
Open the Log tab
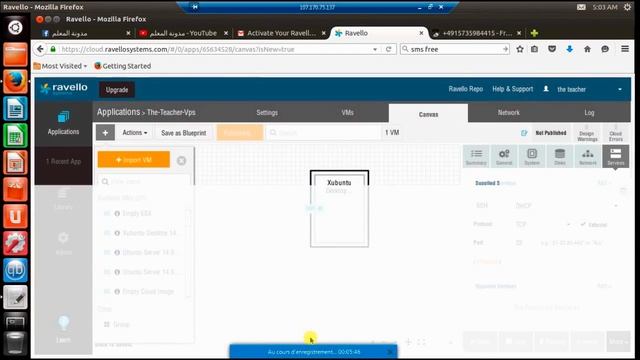[x=589, y=112]
